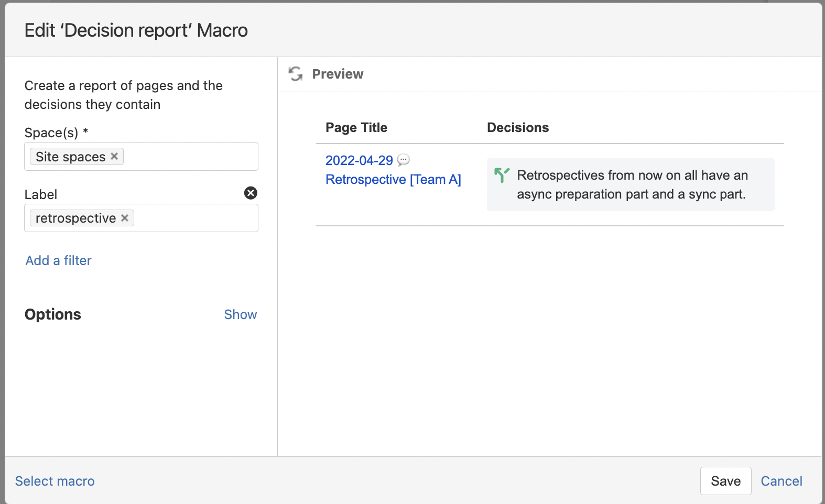Click 'Add a filter' link
The image size is (825, 504).
pos(59,260)
